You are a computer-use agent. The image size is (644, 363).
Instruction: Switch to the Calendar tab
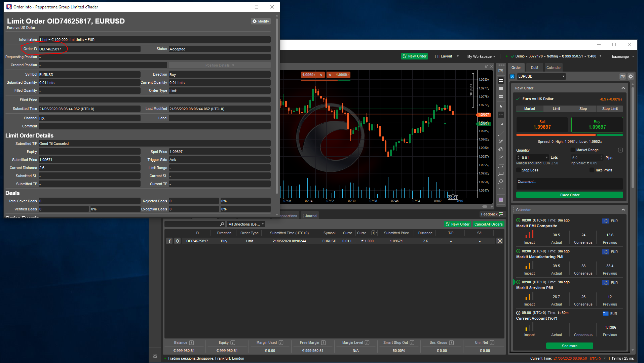[554, 68]
